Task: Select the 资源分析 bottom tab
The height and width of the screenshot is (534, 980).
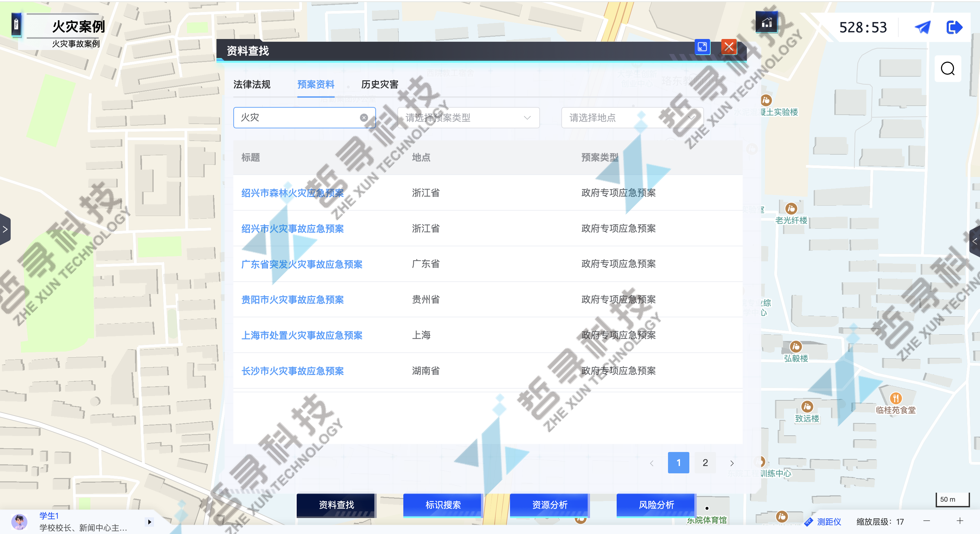Action: [549, 505]
